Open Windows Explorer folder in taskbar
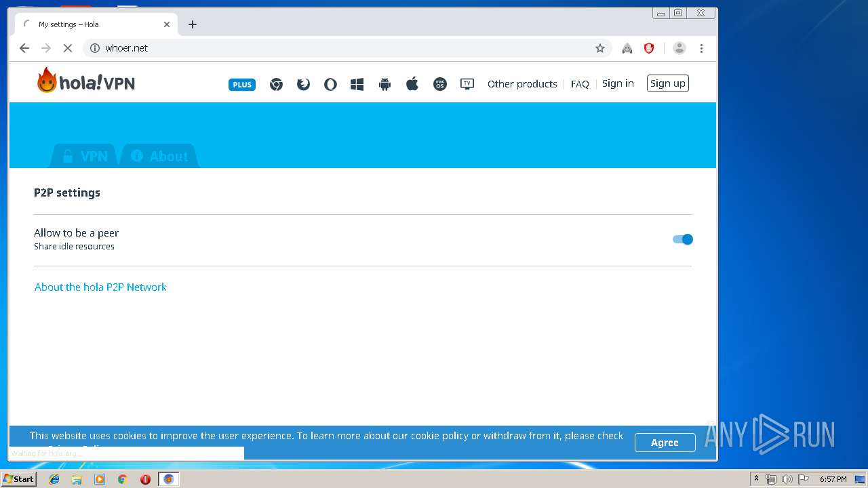 pos(77,479)
